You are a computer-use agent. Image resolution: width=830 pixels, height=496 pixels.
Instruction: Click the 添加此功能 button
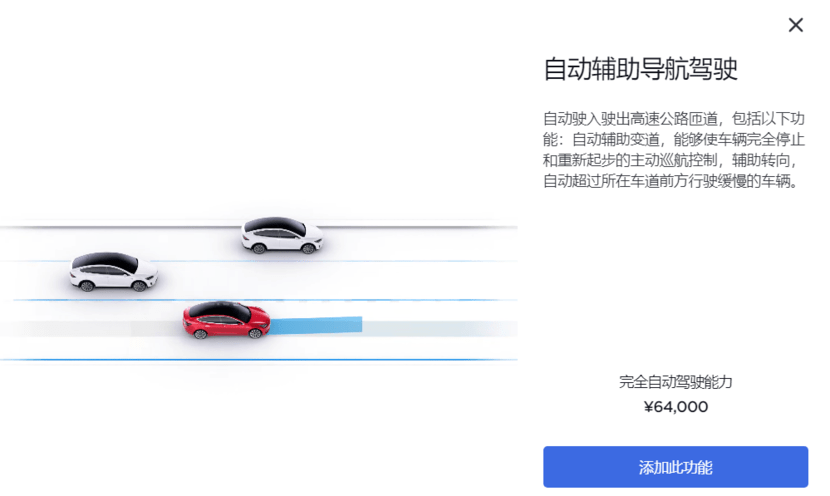[675, 467]
